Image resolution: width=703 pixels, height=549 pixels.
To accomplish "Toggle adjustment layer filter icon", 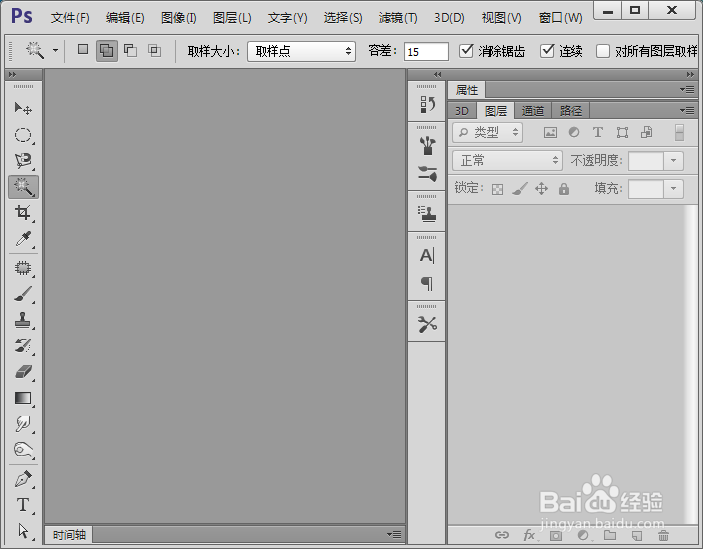I will click(574, 132).
